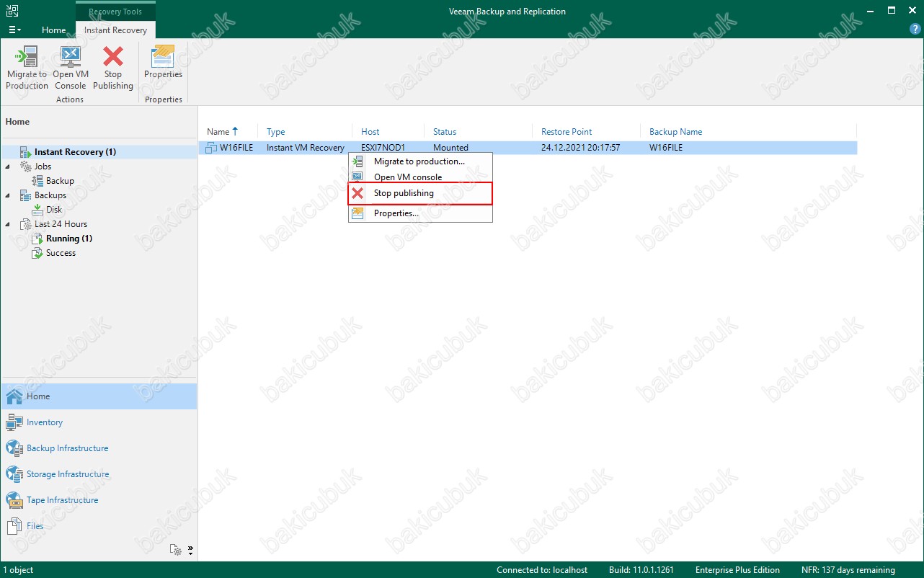Screen dimensions: 924x578
Task: Click Connected to: localhost status text
Action: pyautogui.click(x=543, y=570)
